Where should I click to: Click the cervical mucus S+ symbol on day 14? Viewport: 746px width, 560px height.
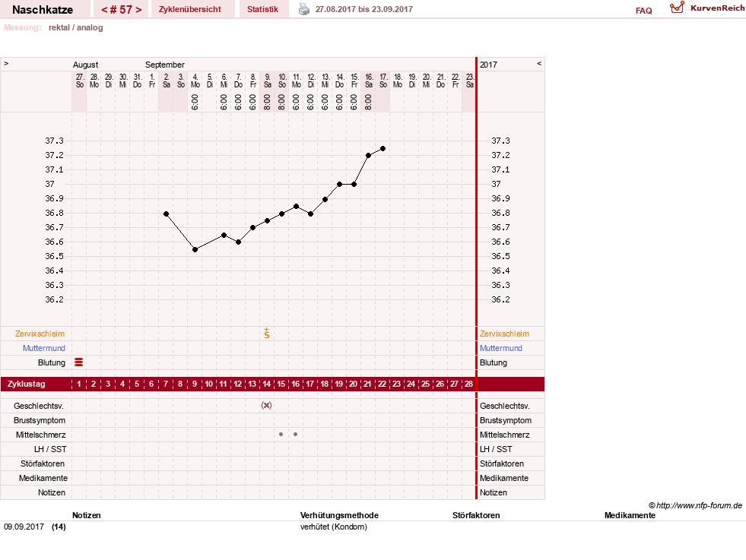(x=267, y=334)
